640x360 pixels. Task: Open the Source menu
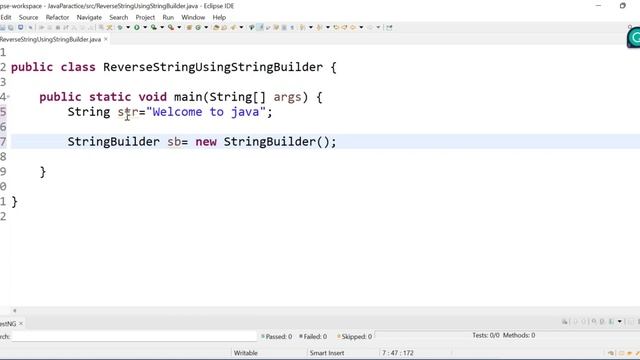[28, 17]
